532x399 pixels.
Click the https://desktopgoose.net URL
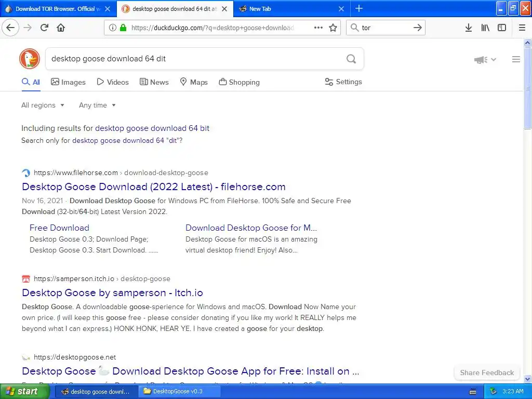click(75, 357)
